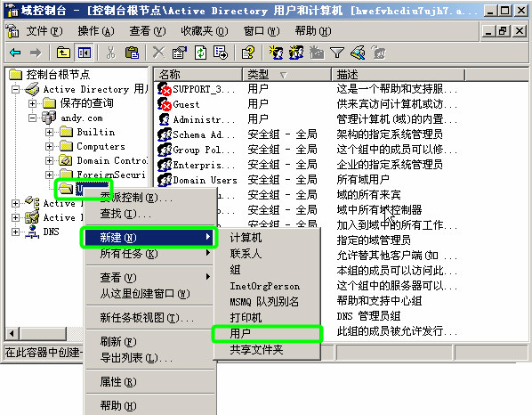Select 从这里创建窗口(W) context entry
Image resolution: width=532 pixels, height=415 pixels.
click(x=149, y=293)
